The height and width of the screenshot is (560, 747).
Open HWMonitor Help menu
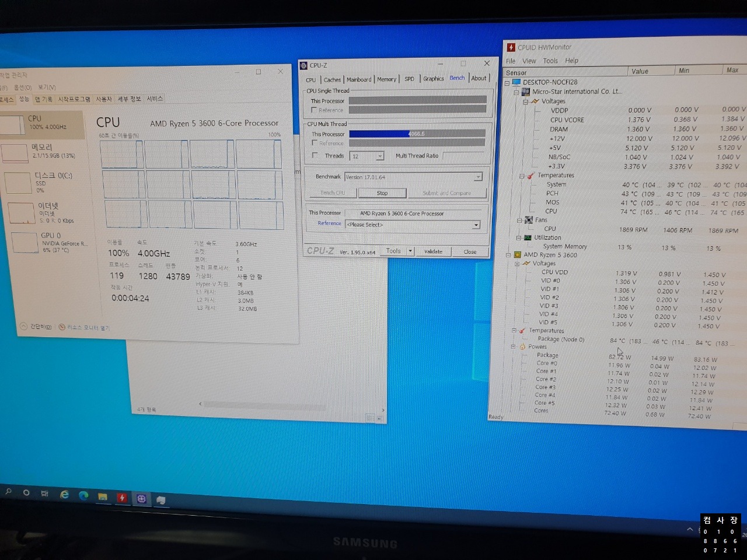pos(572,61)
